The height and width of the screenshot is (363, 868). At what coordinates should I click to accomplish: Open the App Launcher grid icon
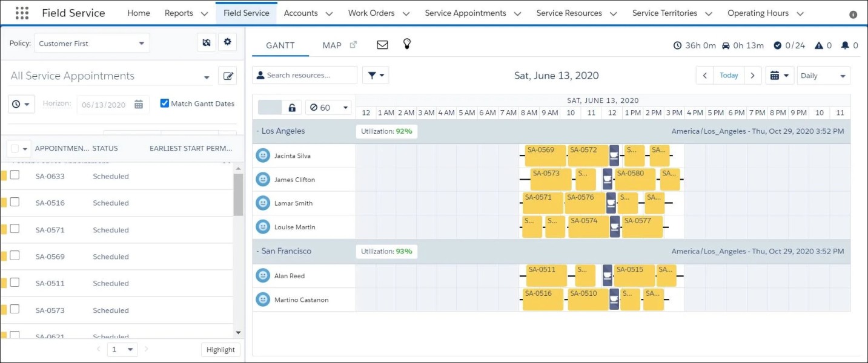click(22, 13)
